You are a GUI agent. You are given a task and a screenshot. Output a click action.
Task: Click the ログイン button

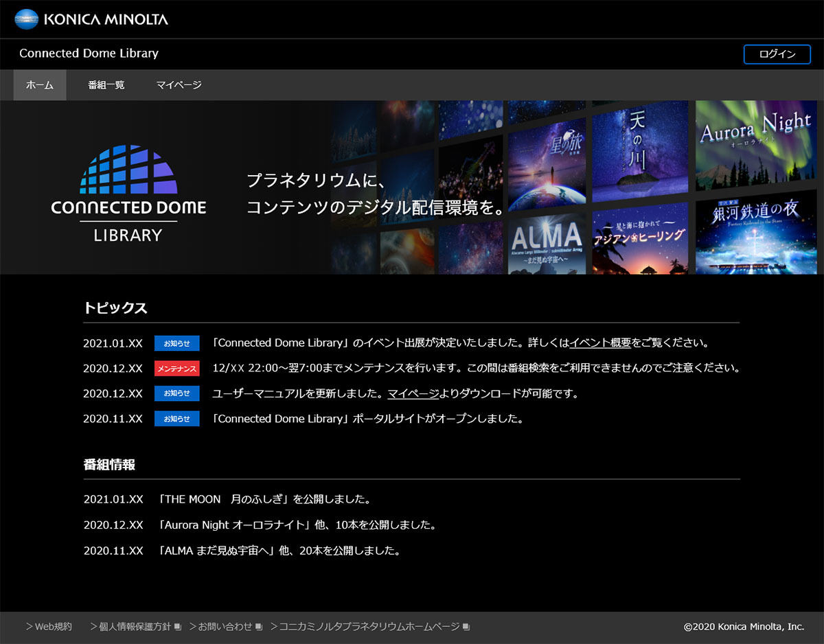click(777, 54)
